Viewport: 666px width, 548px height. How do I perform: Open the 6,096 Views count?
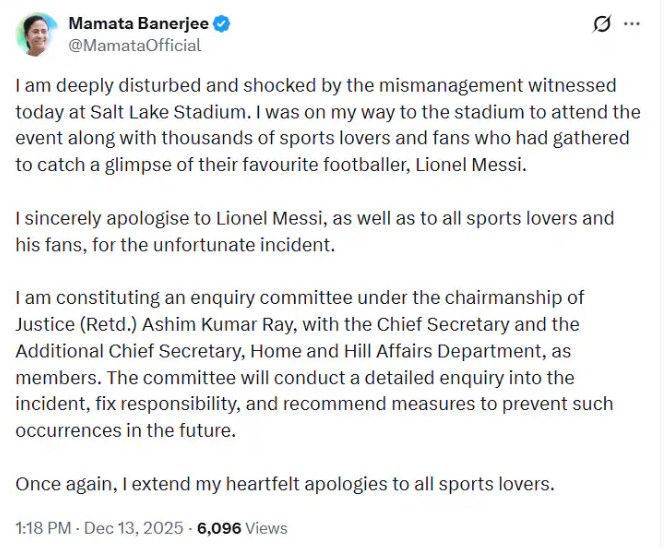coord(242,527)
